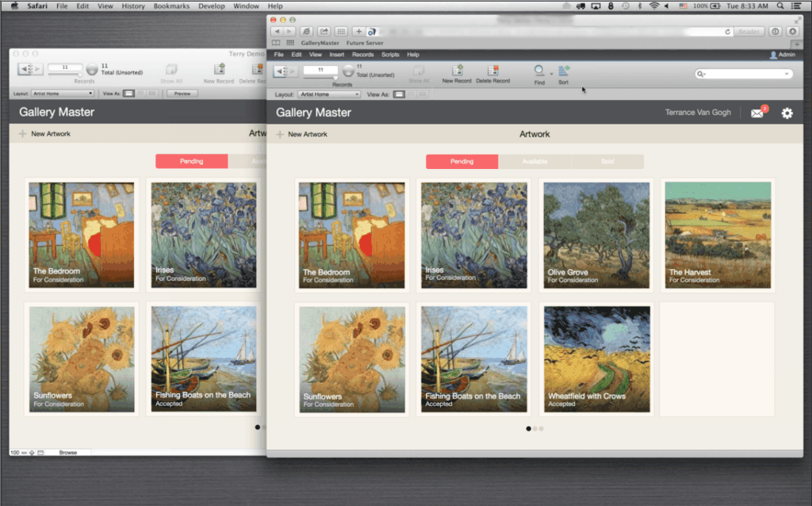Image resolution: width=812 pixels, height=506 pixels.
Task: Select form view in Safari window View As
Action: (x=399, y=94)
